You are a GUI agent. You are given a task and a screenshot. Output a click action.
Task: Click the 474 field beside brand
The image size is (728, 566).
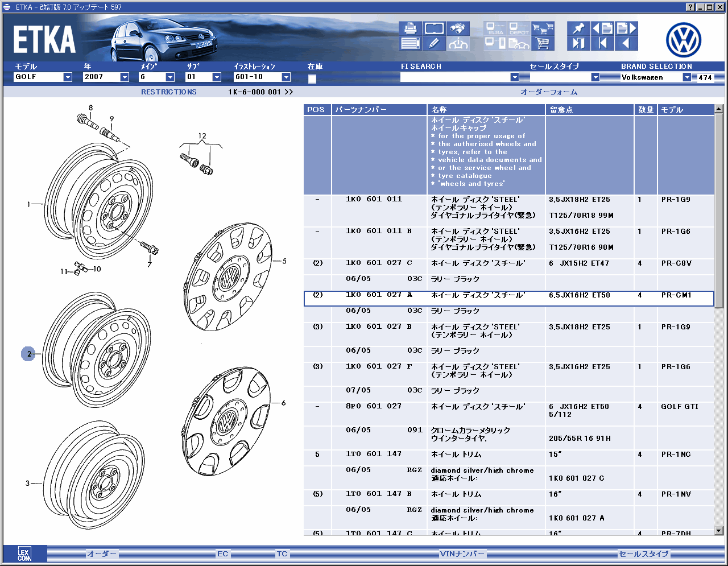coord(705,78)
